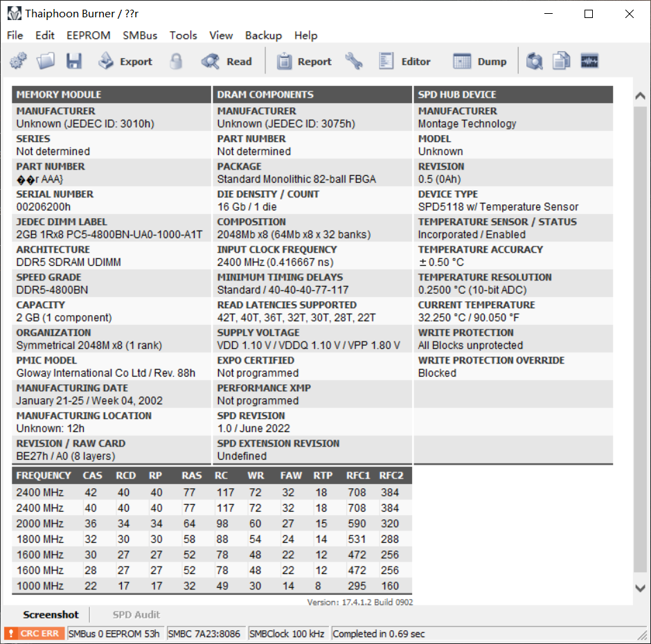Screen dimensions: 651x644
Task: Click the PMIC model Gloway International value
Action: (x=105, y=373)
